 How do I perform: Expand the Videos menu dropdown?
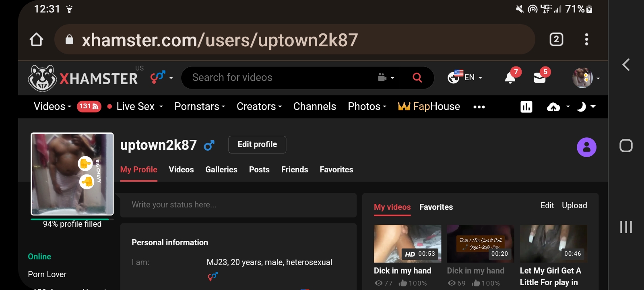[x=52, y=107]
